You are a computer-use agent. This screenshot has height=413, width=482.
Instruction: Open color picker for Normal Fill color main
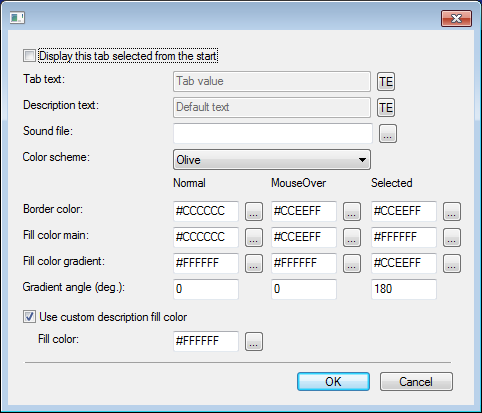(x=254, y=237)
